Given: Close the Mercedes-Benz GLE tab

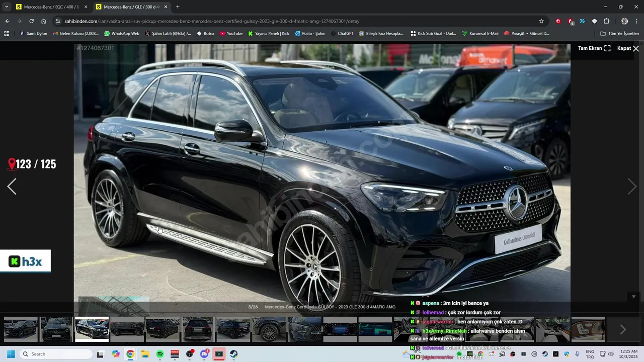Looking at the screenshot, I should tap(166, 7).
